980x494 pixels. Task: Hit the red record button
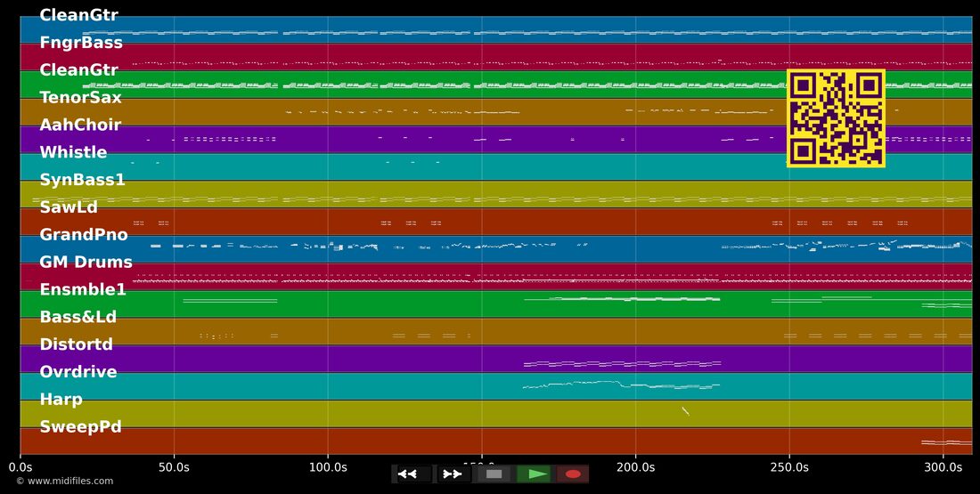click(573, 474)
